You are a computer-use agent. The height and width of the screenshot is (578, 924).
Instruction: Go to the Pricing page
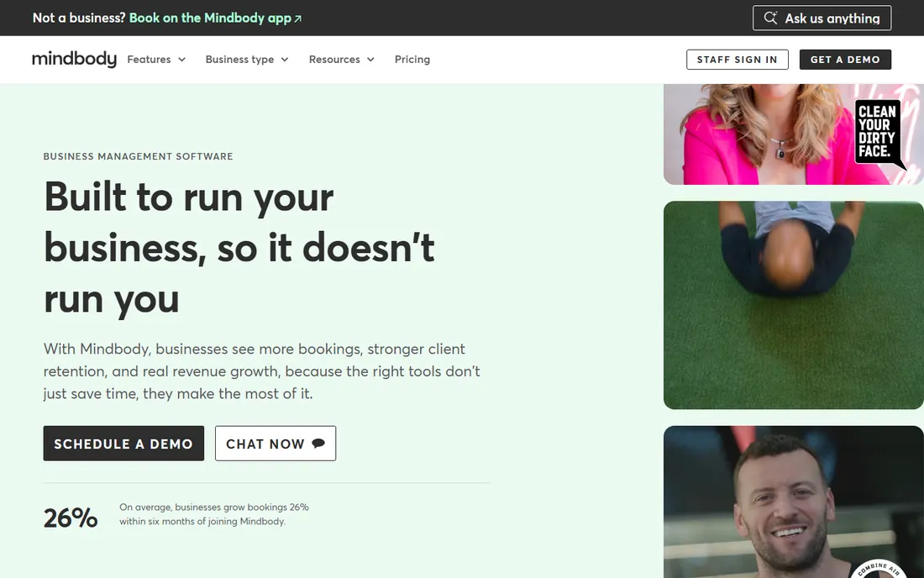(412, 60)
